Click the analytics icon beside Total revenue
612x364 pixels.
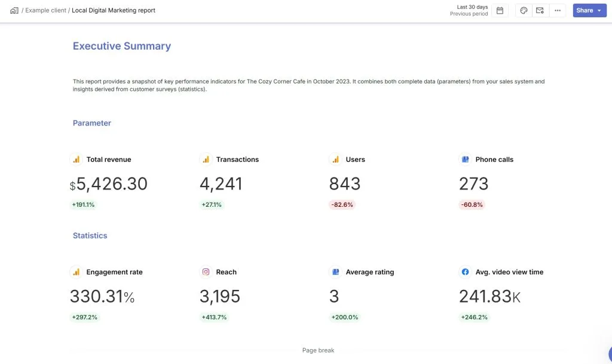(76, 159)
